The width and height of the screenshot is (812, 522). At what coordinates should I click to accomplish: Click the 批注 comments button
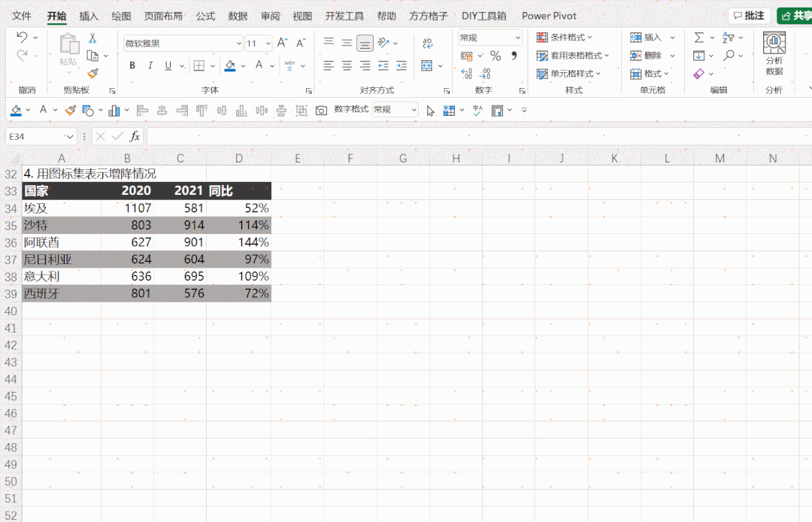coord(750,16)
